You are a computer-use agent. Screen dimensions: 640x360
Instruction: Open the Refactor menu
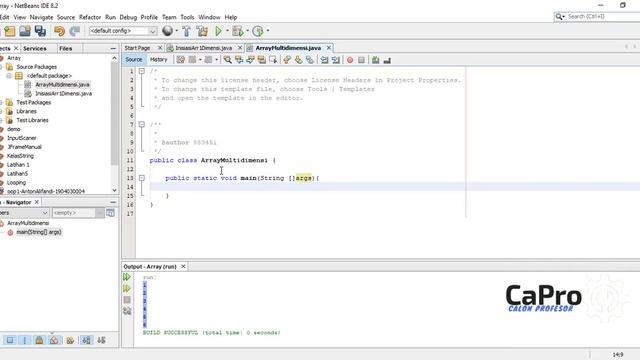pos(90,17)
